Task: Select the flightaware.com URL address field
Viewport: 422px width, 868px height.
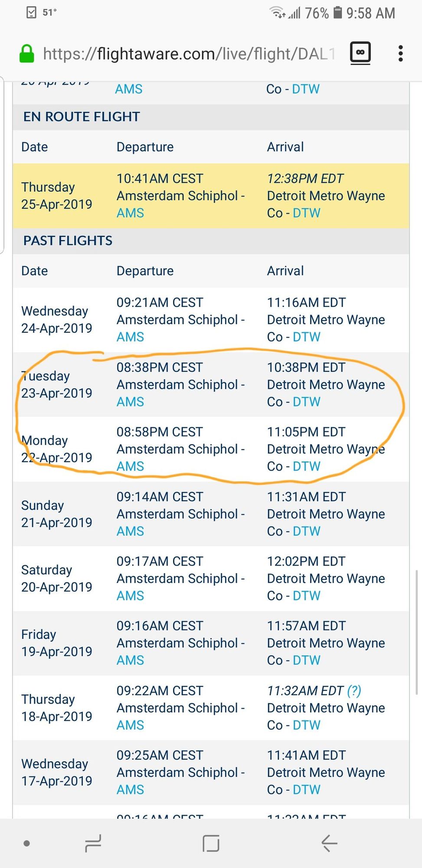Action: (189, 54)
